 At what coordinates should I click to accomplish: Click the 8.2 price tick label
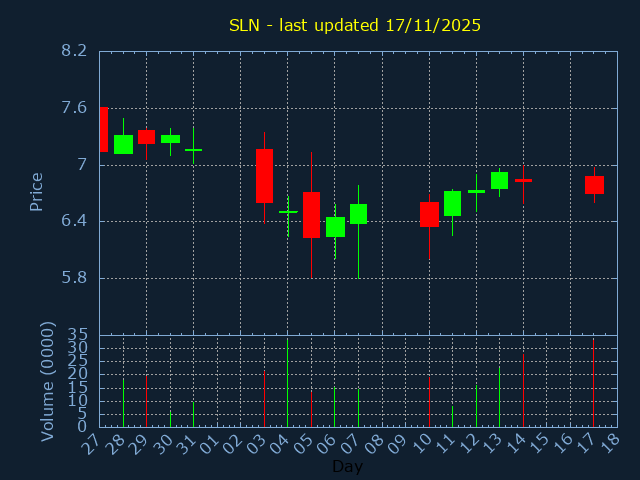pyautogui.click(x=73, y=51)
